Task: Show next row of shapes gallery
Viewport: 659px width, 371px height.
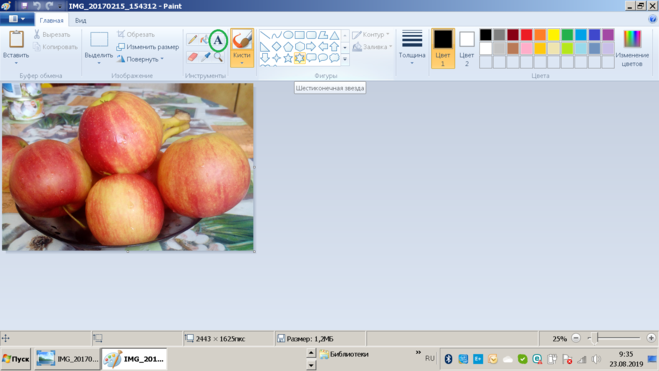Action: tap(345, 47)
